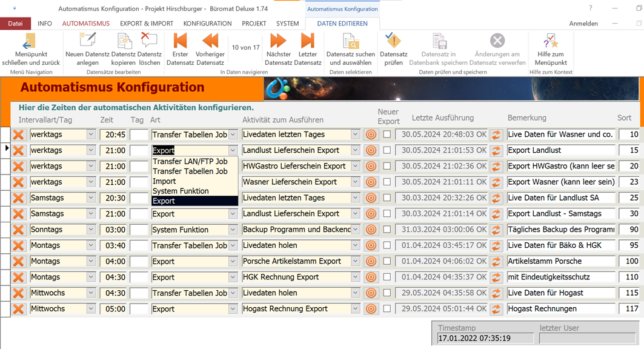
Task: Jump to Nächster Datensatz
Action: click(x=278, y=41)
